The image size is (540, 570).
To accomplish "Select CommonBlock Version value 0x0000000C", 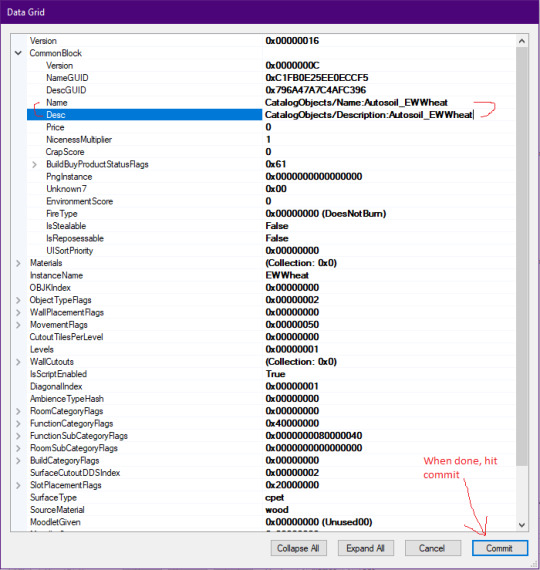I will (292, 65).
